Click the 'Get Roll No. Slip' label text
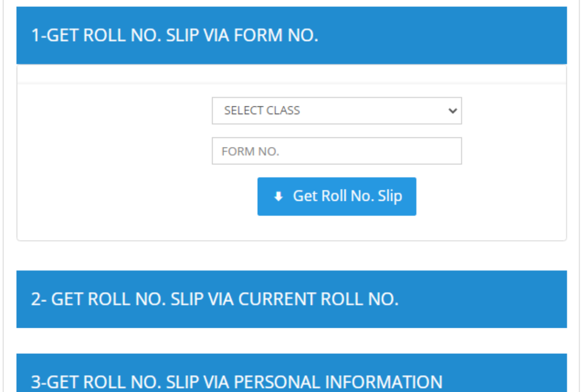 pos(347,196)
